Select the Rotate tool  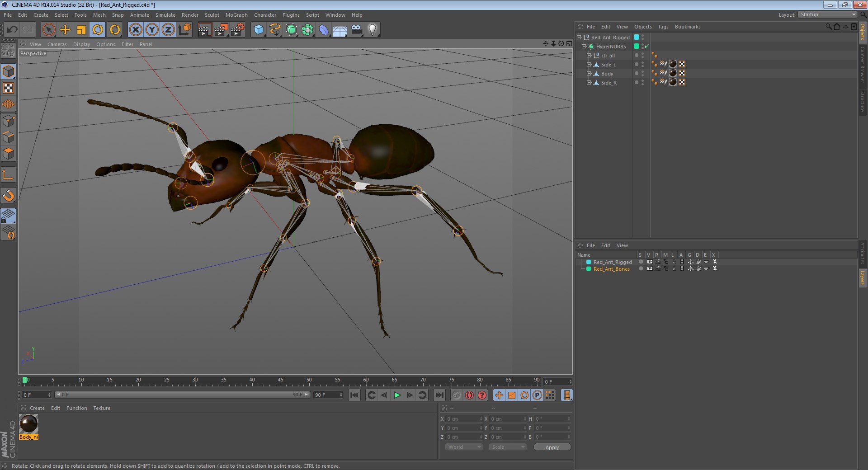click(x=98, y=30)
